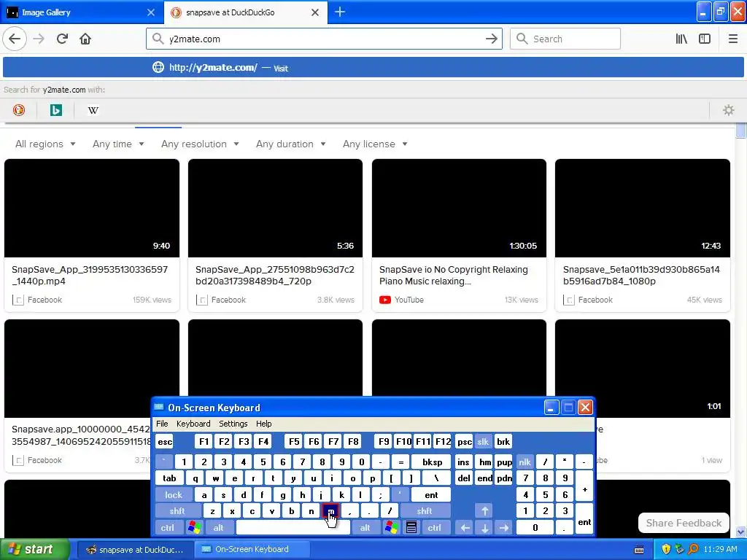Viewport: 747px width, 560px height.
Task: Click the go arrow in the address bar
Action: tap(492, 39)
